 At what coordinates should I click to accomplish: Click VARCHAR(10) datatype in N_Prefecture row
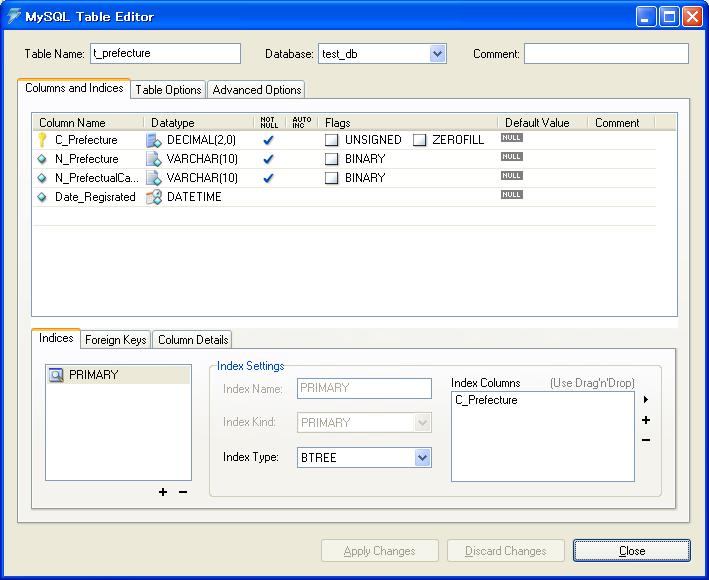(202, 159)
